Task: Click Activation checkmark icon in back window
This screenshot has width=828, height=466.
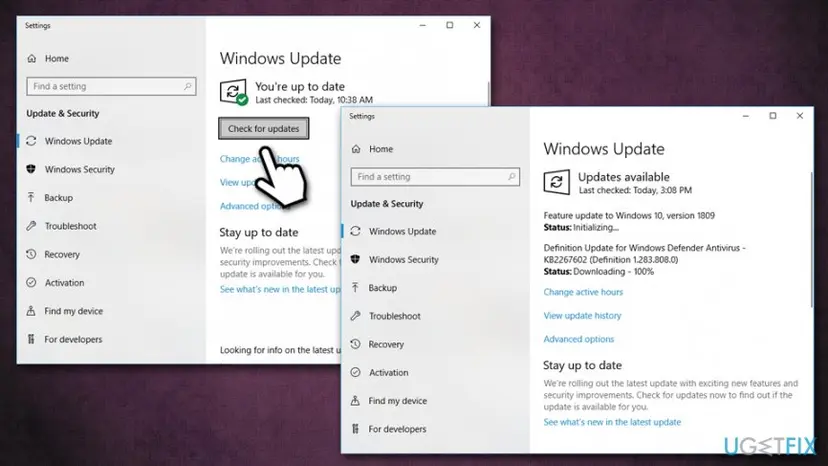Action: (31, 283)
